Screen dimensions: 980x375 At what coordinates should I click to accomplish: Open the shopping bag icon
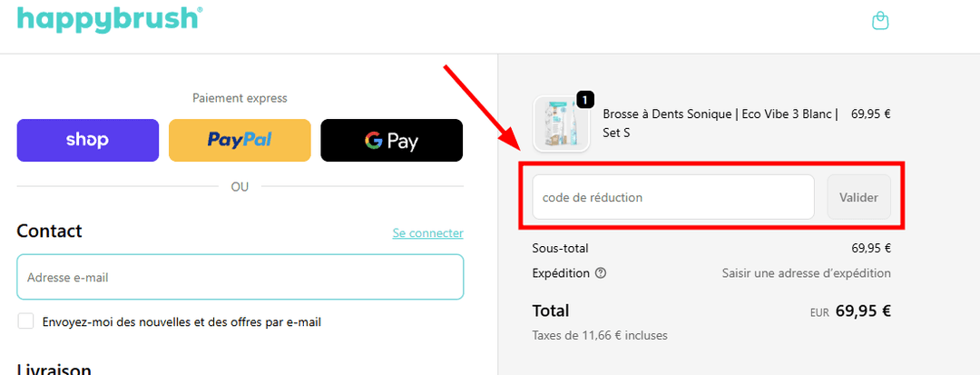click(879, 20)
